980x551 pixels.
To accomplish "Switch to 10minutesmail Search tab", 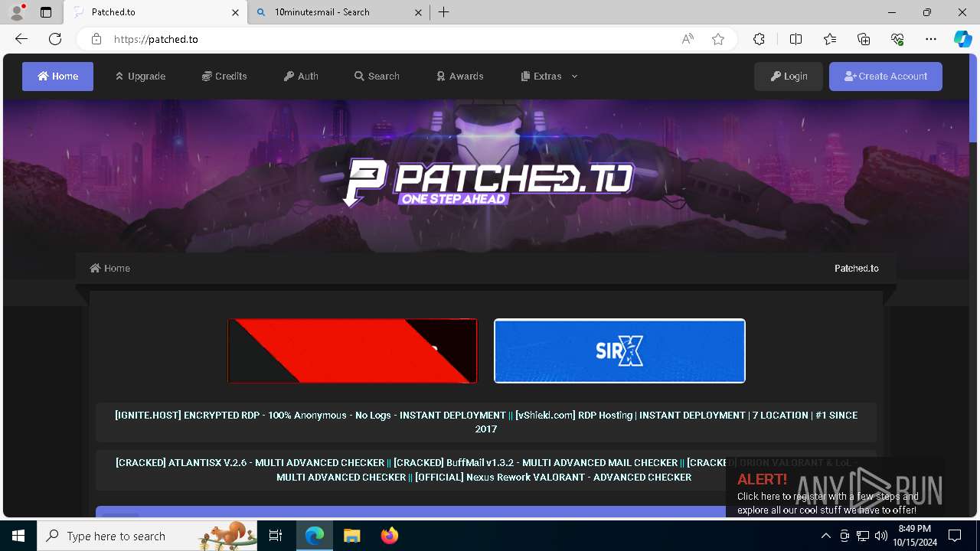I will click(x=338, y=12).
